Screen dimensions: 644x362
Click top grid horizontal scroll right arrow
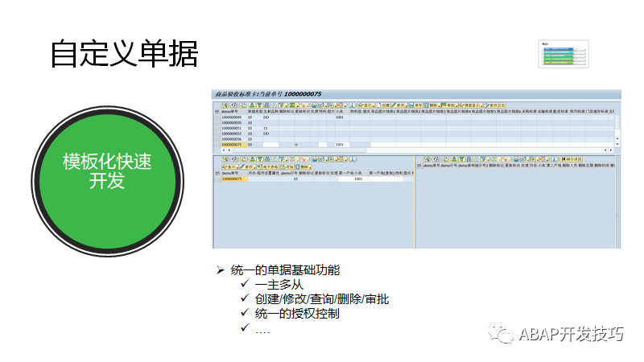611,150
